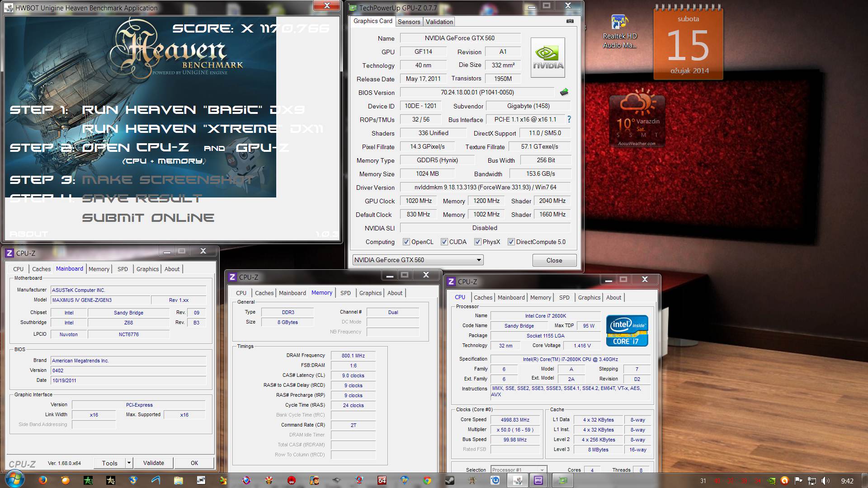Viewport: 868px width, 488px height.
Task: Open the Action Center flag tray icon
Action: pos(798,480)
